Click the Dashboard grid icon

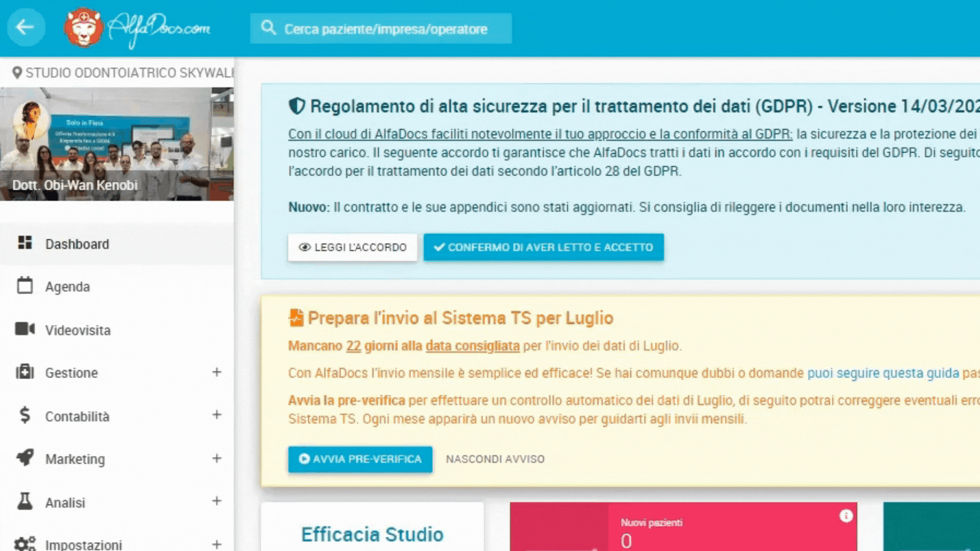coord(25,242)
